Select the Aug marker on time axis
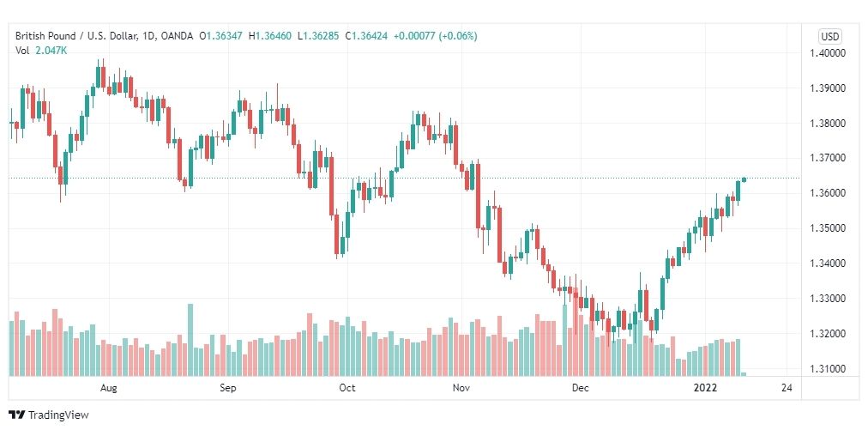 coord(109,388)
